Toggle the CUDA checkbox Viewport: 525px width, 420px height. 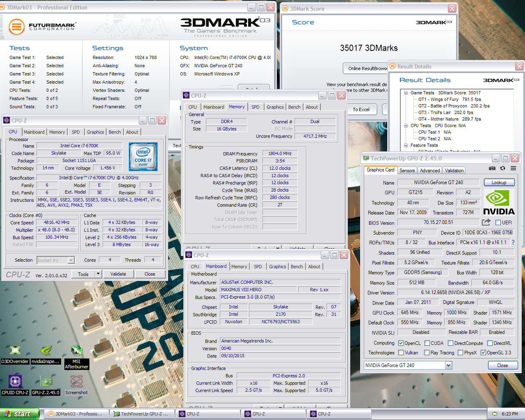pyautogui.click(x=427, y=343)
